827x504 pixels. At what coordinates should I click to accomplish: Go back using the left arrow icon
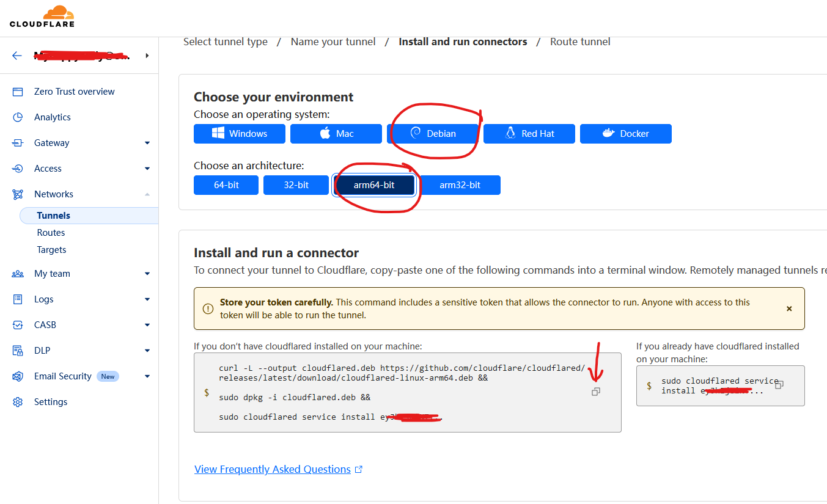click(x=17, y=56)
